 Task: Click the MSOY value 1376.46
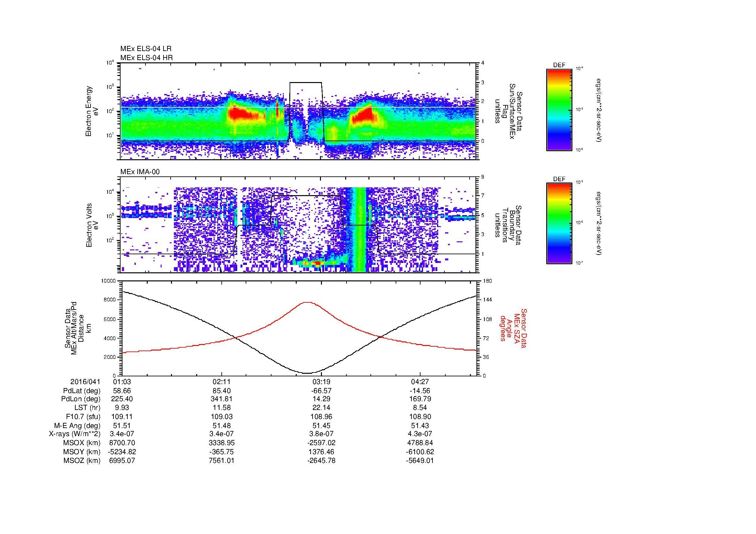click(x=321, y=452)
